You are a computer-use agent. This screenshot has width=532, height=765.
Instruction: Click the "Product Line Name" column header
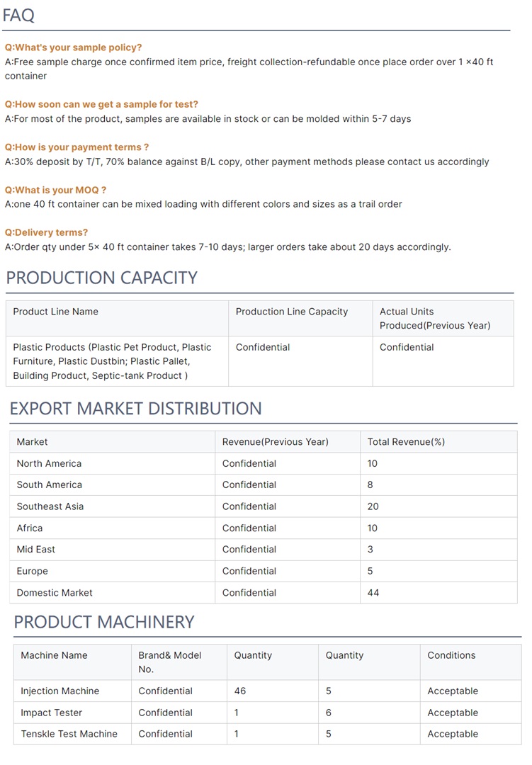[55, 312]
